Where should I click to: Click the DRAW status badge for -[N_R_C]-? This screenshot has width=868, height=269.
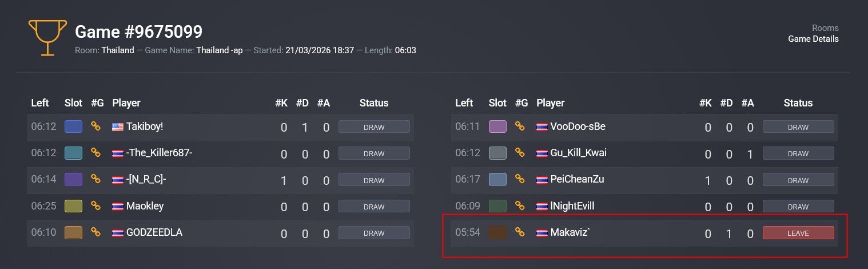[374, 180]
